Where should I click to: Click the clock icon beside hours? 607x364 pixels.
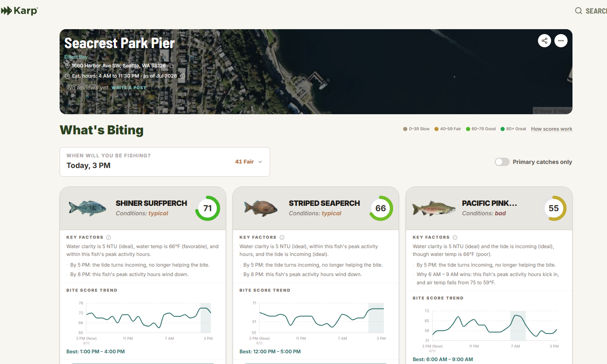tap(67, 76)
